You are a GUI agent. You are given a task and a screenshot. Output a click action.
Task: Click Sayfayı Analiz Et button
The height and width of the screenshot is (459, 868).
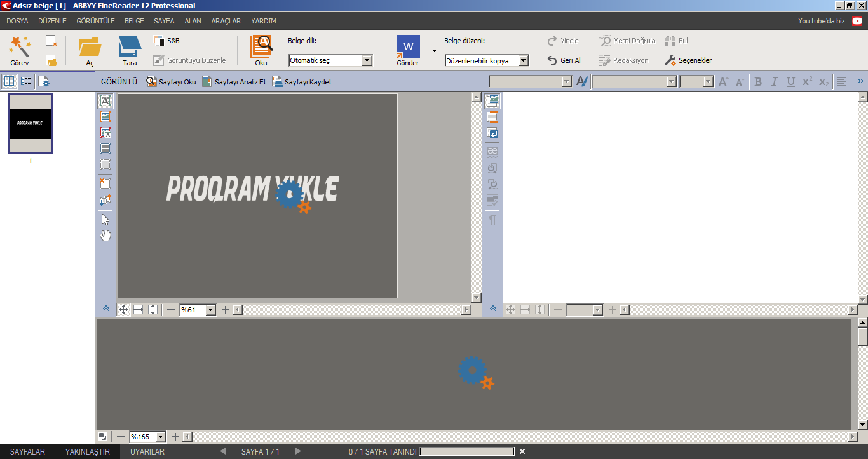point(234,82)
